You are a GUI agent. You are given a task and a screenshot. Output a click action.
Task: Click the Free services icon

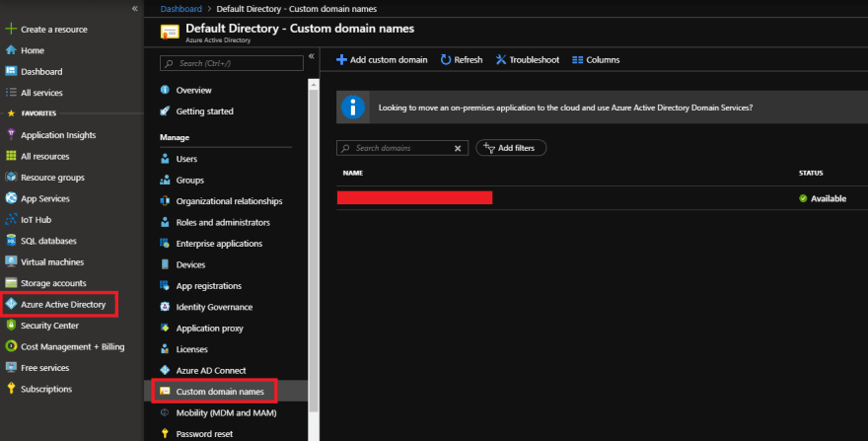[11, 367]
